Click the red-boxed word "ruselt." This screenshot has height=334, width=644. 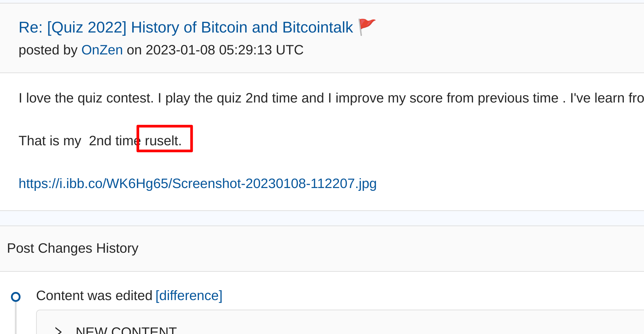[163, 141]
